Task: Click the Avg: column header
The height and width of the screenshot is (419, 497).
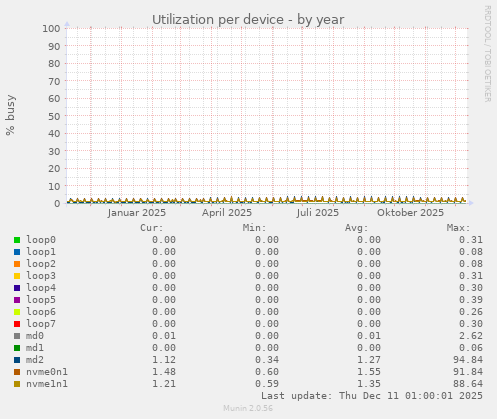Action: (357, 228)
